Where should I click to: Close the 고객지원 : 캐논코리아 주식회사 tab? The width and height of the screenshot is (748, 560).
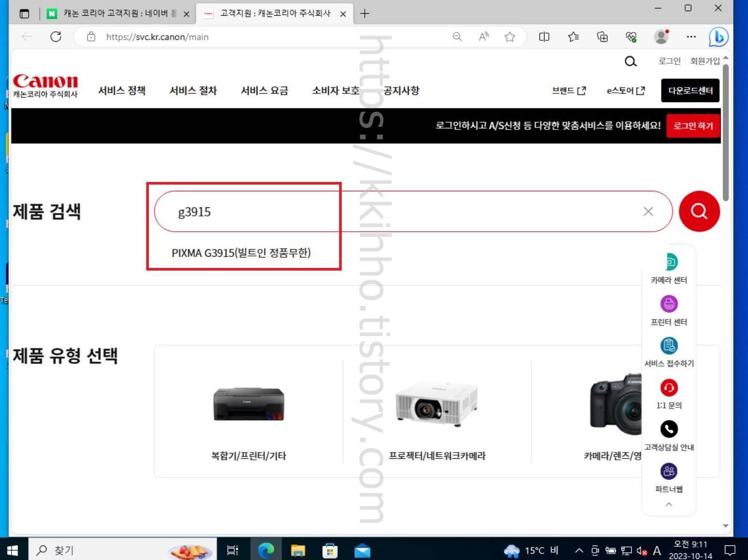click(343, 14)
